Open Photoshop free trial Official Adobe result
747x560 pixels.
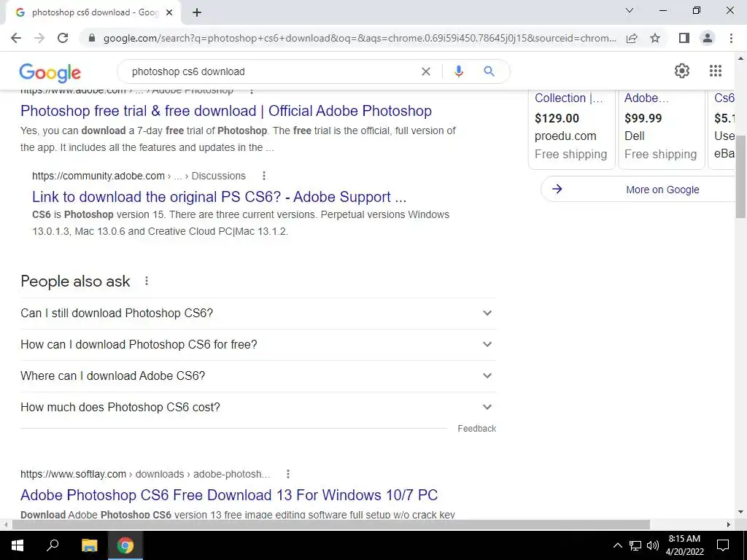(x=226, y=111)
